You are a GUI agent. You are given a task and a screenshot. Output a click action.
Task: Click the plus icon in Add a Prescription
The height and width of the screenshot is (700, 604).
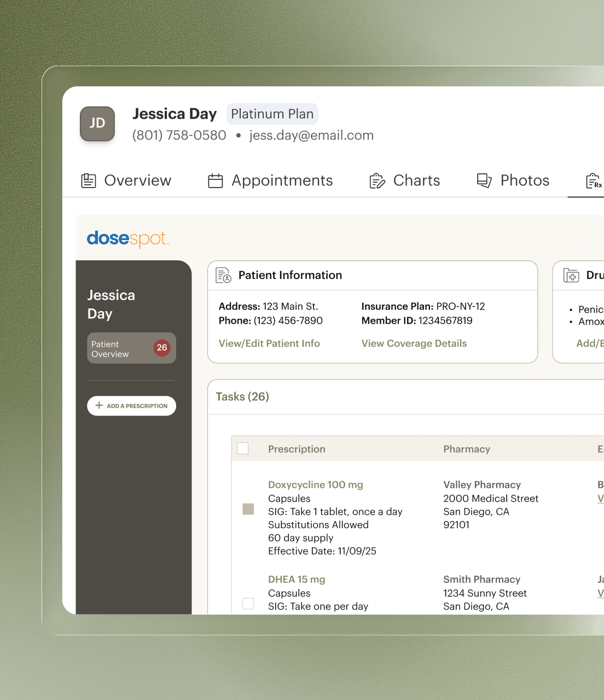pyautogui.click(x=99, y=405)
